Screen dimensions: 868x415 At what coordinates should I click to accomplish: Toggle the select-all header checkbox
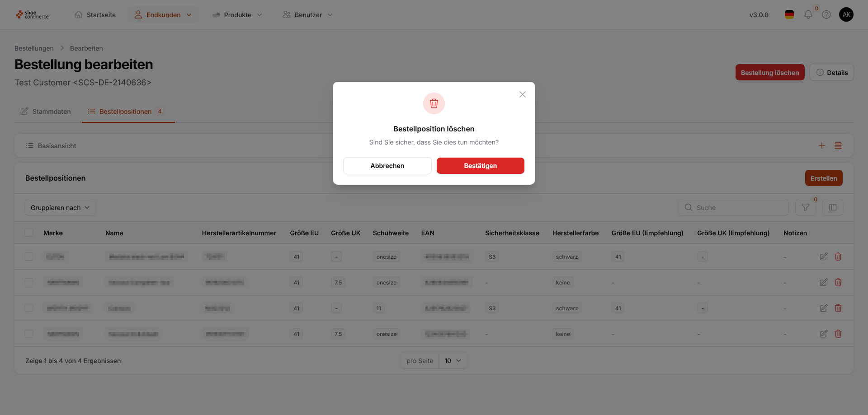pos(29,233)
